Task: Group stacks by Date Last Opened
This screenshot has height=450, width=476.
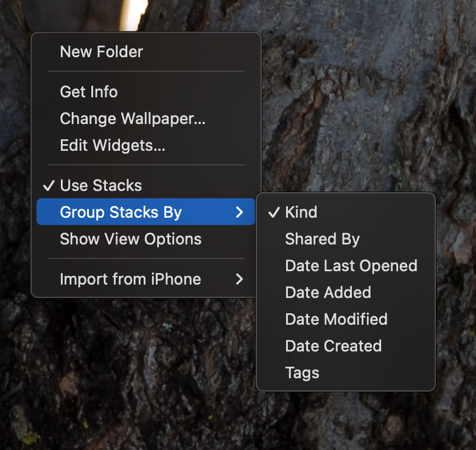Action: tap(346, 265)
